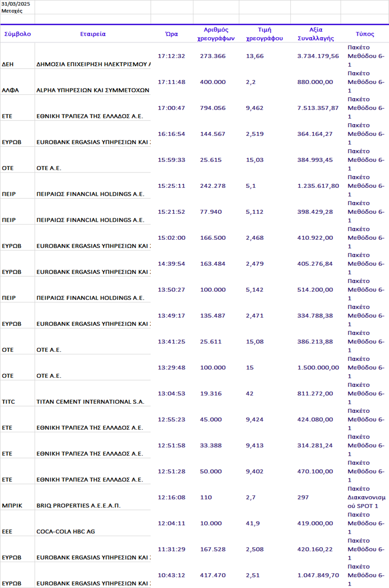Select the time cell 16:16:54
This screenshot has height=588, width=389.
click(172, 133)
